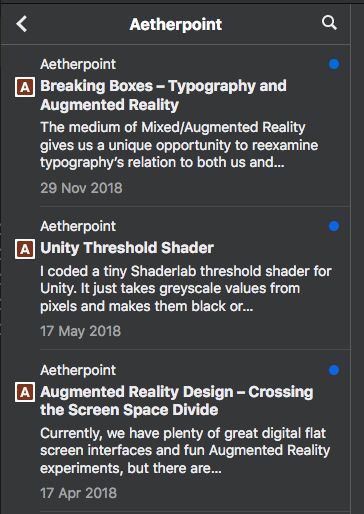Open Breaking Boxes – Typography and Augmented Reality

tap(163, 95)
